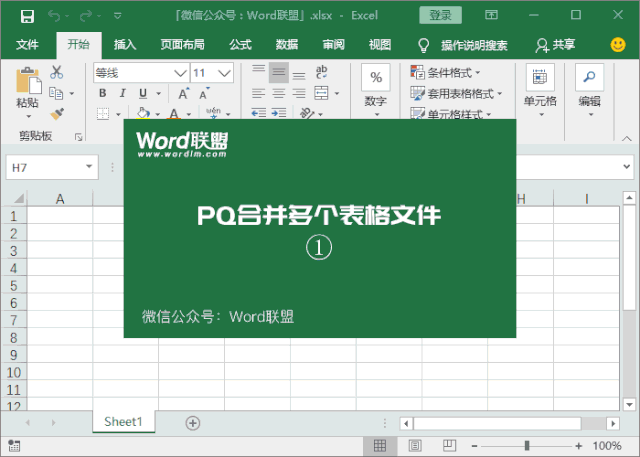Switch to the 视图 ribbon tab

tap(380, 44)
